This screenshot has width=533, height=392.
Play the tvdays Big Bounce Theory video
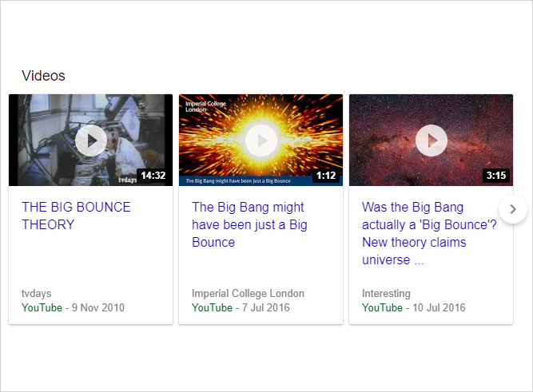[91, 141]
